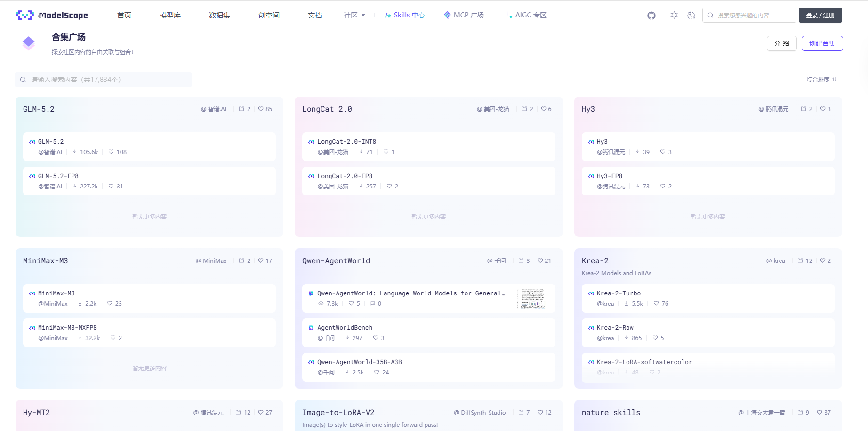Click the 创建合集 button
868x431 pixels.
point(822,43)
